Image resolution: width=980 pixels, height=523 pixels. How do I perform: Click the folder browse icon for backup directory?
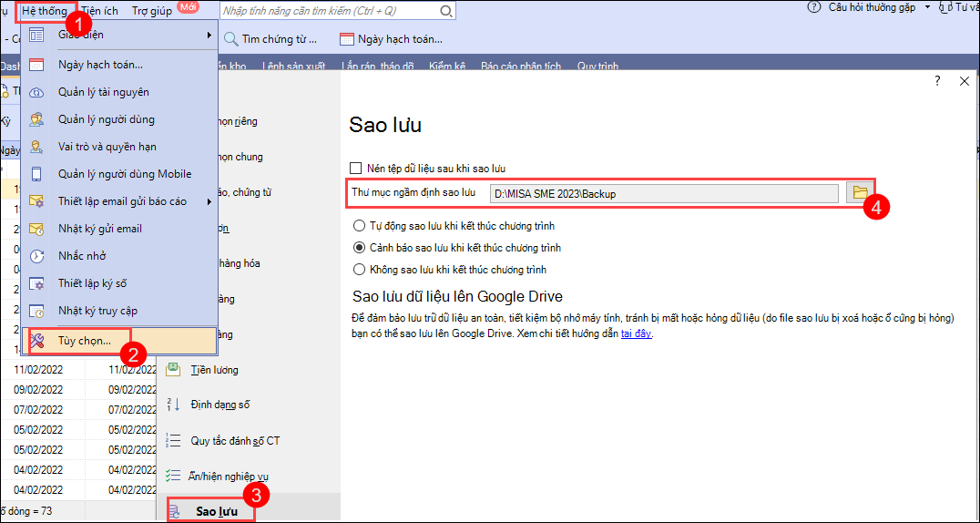[858, 192]
